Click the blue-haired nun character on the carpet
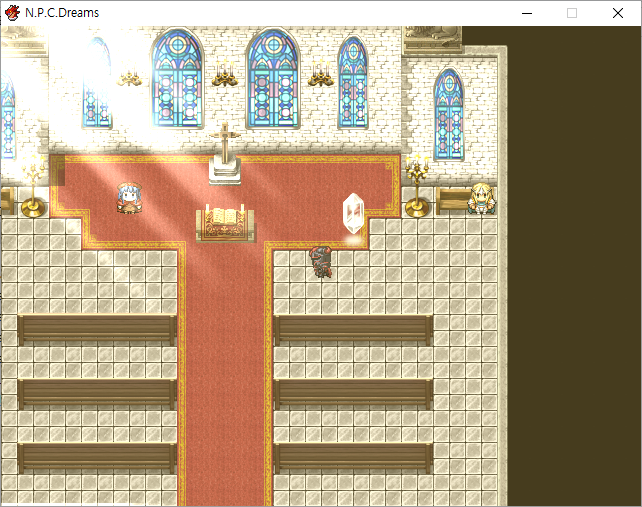 [x=129, y=199]
